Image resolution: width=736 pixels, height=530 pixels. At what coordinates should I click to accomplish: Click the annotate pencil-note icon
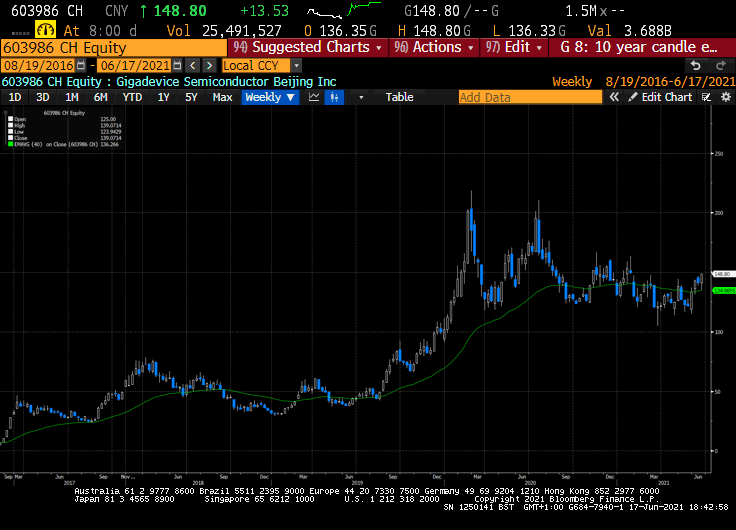[x=706, y=97]
